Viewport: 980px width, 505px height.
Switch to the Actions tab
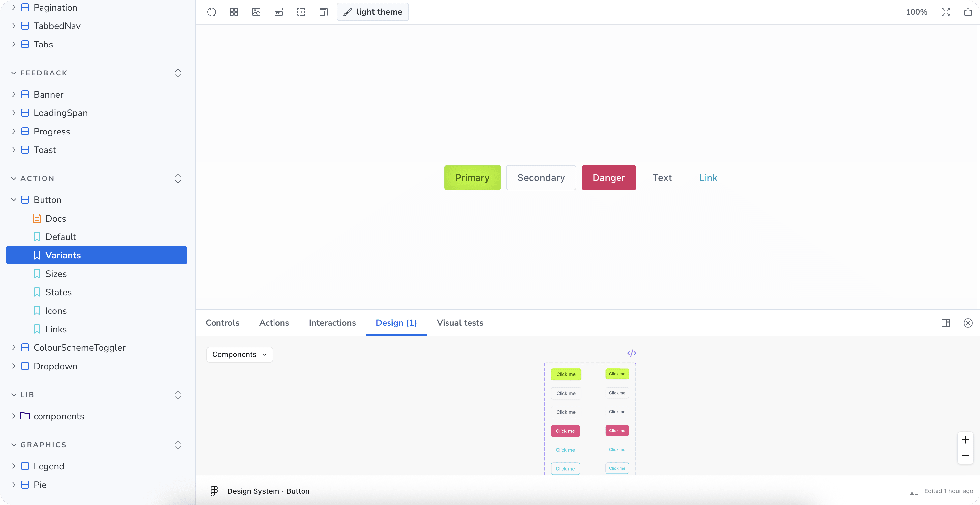coord(274,323)
